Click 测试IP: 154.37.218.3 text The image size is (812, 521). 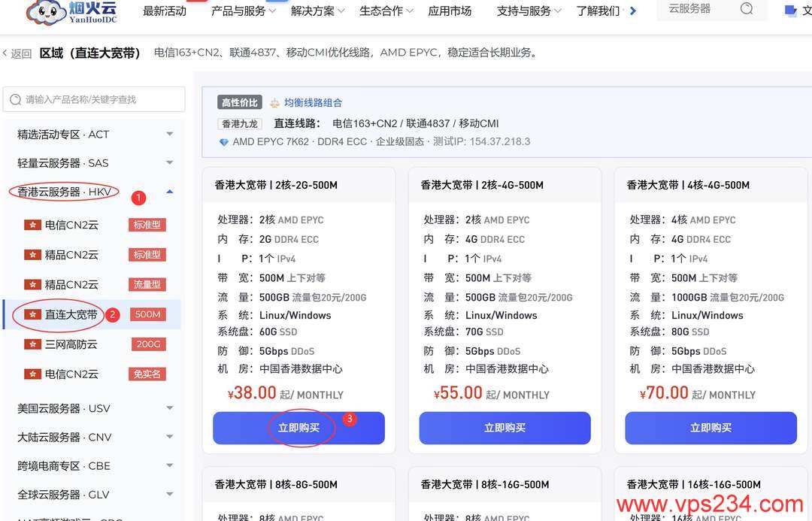pyautogui.click(x=482, y=141)
